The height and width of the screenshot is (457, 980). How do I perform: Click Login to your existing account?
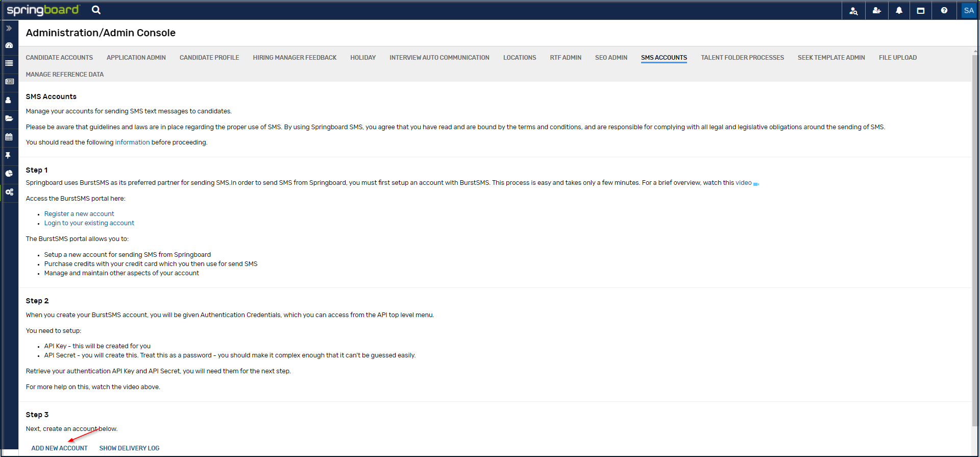pos(89,223)
